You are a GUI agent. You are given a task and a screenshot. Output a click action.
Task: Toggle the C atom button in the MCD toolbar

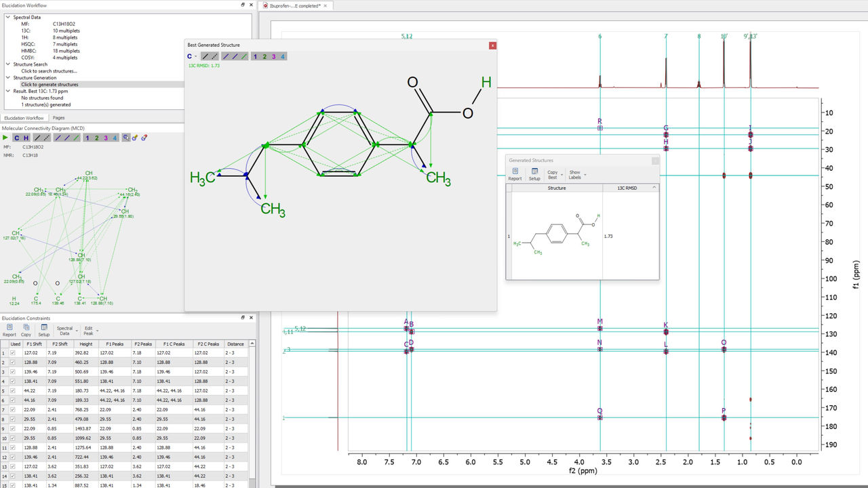point(17,138)
